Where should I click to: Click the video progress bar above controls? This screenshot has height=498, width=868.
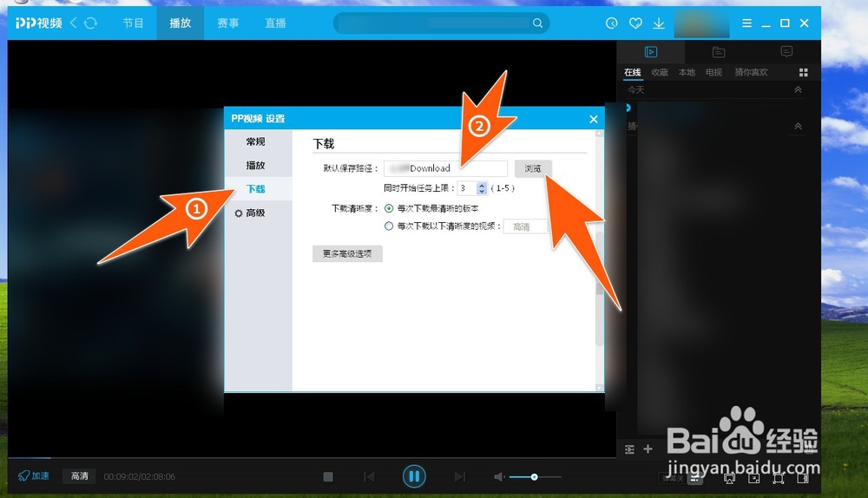[312, 457]
